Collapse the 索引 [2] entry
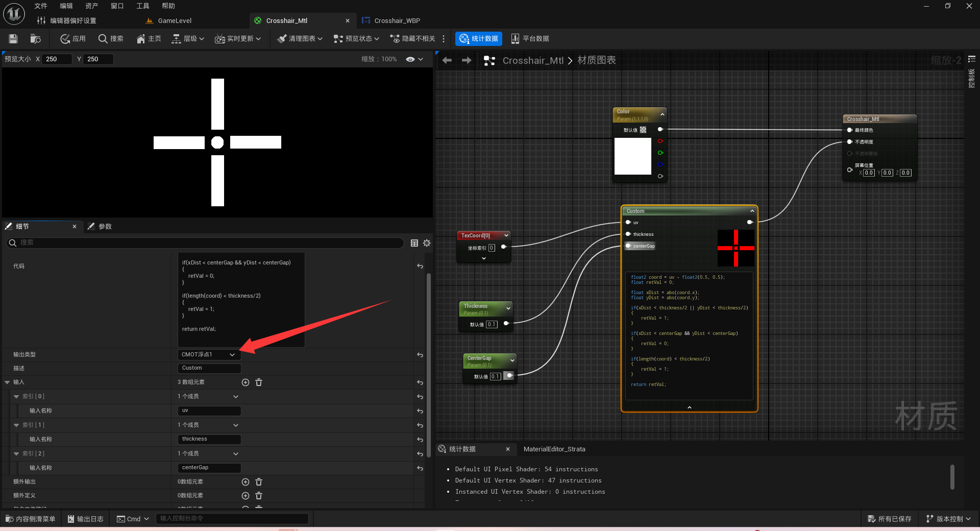The height and width of the screenshot is (531, 980). pyautogui.click(x=16, y=454)
